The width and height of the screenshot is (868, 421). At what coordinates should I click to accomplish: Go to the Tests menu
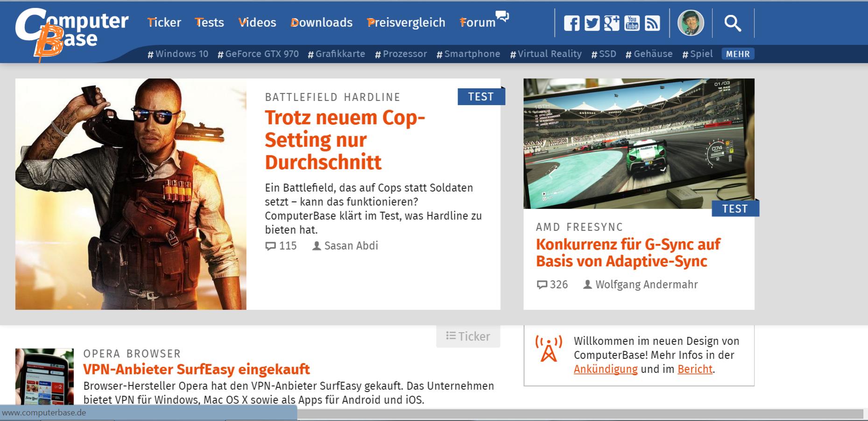[x=209, y=22]
